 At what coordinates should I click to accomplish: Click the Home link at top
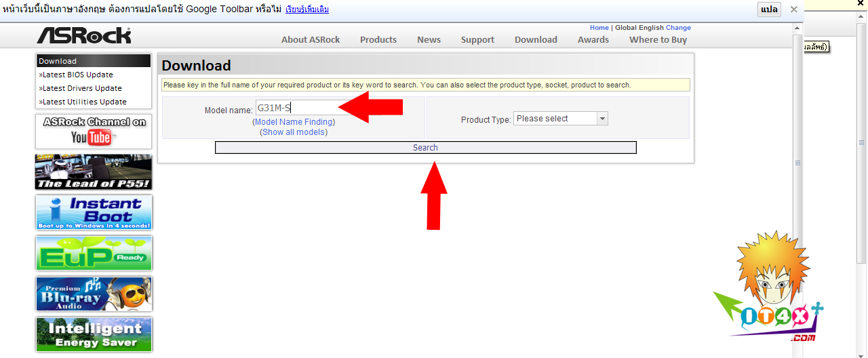(x=599, y=28)
